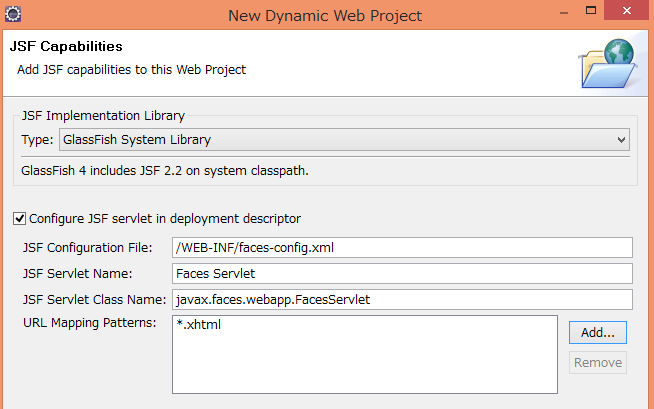Click the JSF Implementation Library group label
Image resolution: width=654 pixels, height=409 pixels.
103,115
